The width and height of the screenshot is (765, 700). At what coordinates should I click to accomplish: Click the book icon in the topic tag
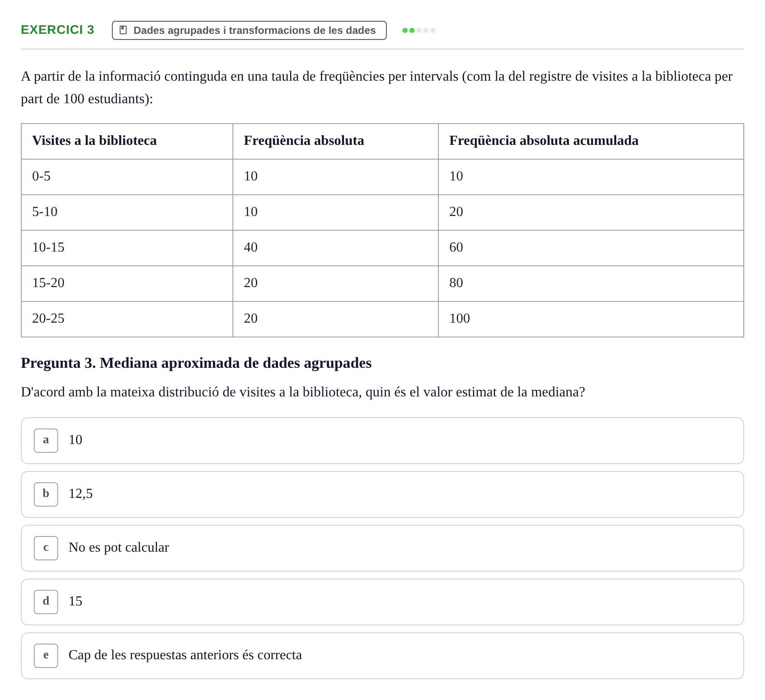[123, 30]
